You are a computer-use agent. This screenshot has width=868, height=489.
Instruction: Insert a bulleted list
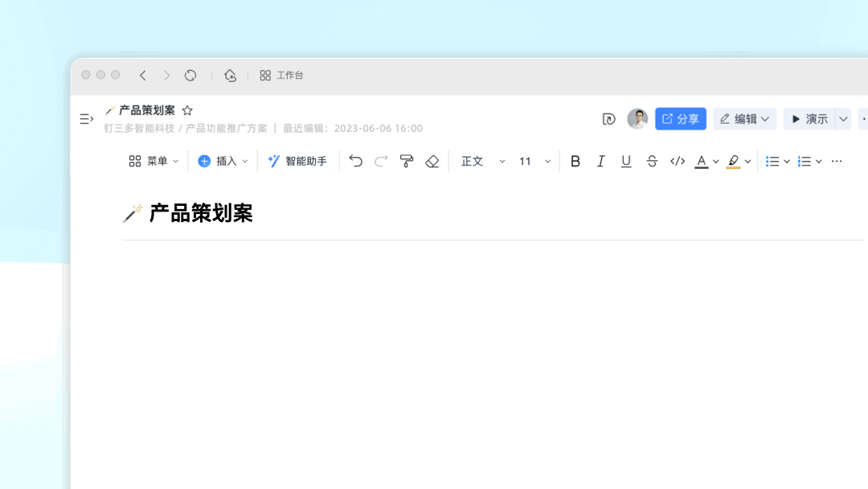pyautogui.click(x=772, y=161)
